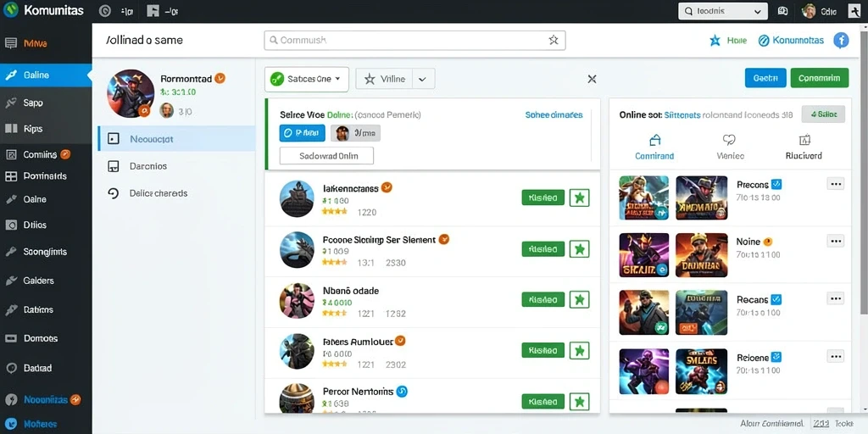Click the blue Gachn button
This screenshot has height=434, width=868.
765,78
